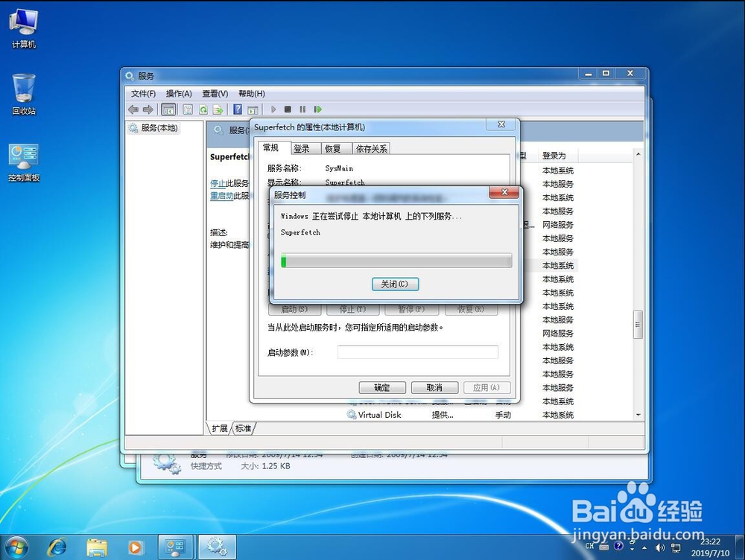The image size is (745, 560).
Task: Click 手动 in the Virtual Disk row
Action: tap(503, 415)
